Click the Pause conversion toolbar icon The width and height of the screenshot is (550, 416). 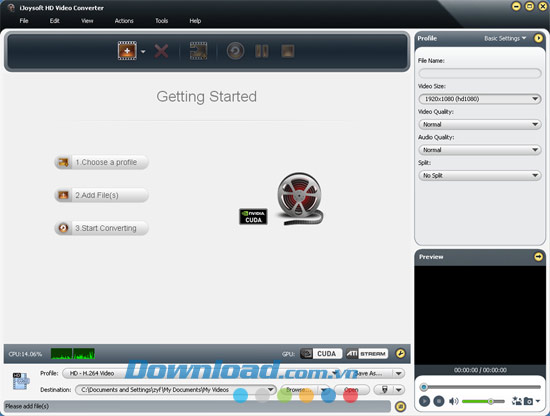click(262, 51)
